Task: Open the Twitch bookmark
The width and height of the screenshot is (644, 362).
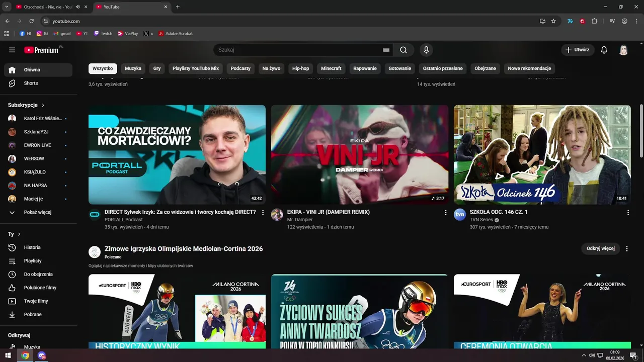Action: tap(103, 34)
